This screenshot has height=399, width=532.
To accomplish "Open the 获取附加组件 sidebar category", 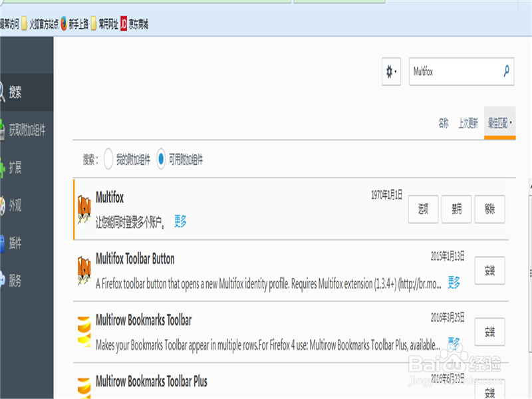I will click(27, 130).
